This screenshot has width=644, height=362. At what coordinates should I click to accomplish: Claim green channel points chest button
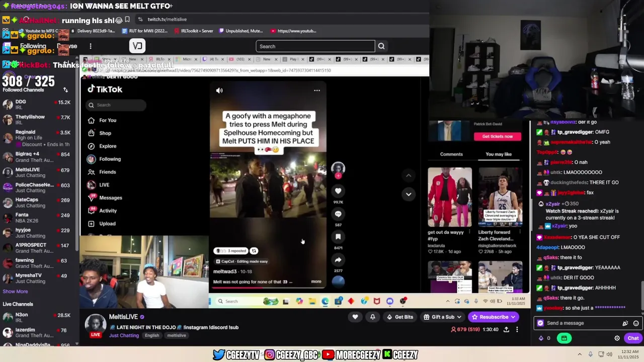(564, 338)
